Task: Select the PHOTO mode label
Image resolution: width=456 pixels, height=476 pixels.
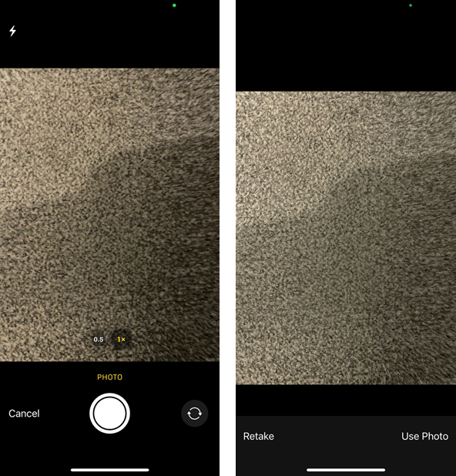Action: pyautogui.click(x=109, y=377)
